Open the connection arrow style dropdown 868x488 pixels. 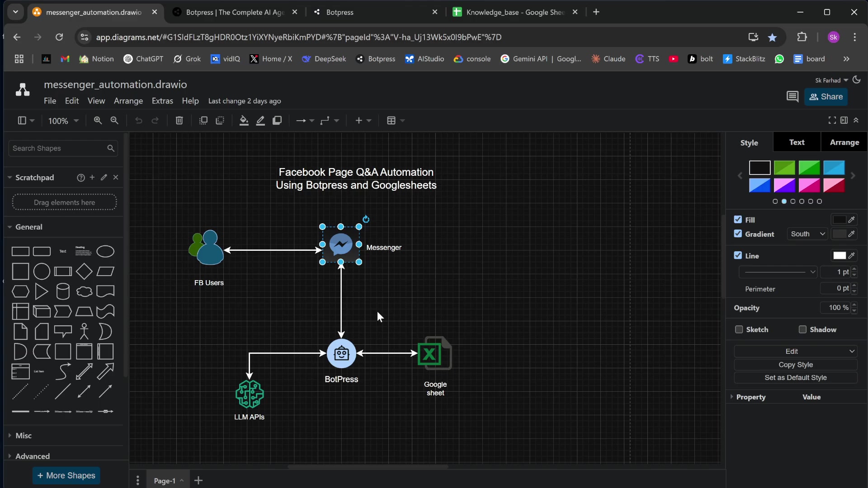tap(305, 121)
